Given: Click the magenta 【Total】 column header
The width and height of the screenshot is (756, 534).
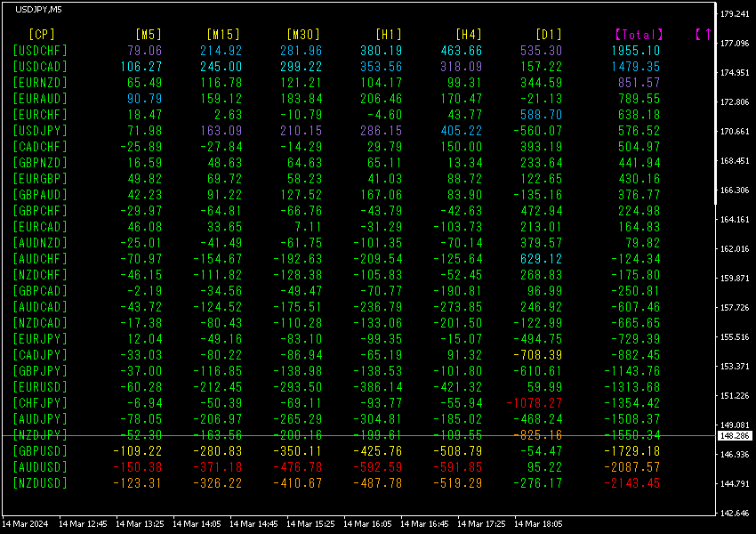Looking at the screenshot, I should [x=639, y=34].
